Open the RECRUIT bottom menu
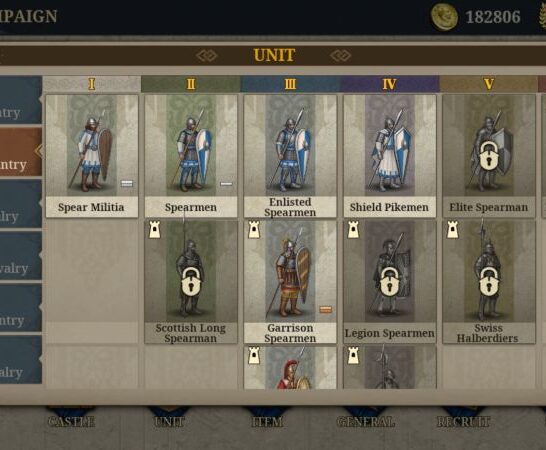Image resolution: width=546 pixels, height=450 pixels. pyautogui.click(x=463, y=421)
